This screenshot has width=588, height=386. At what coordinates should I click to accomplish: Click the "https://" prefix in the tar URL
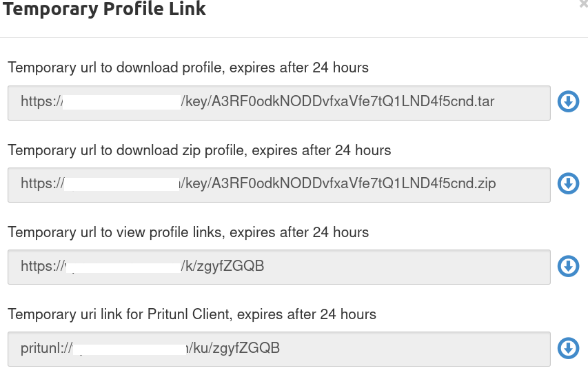tap(41, 102)
